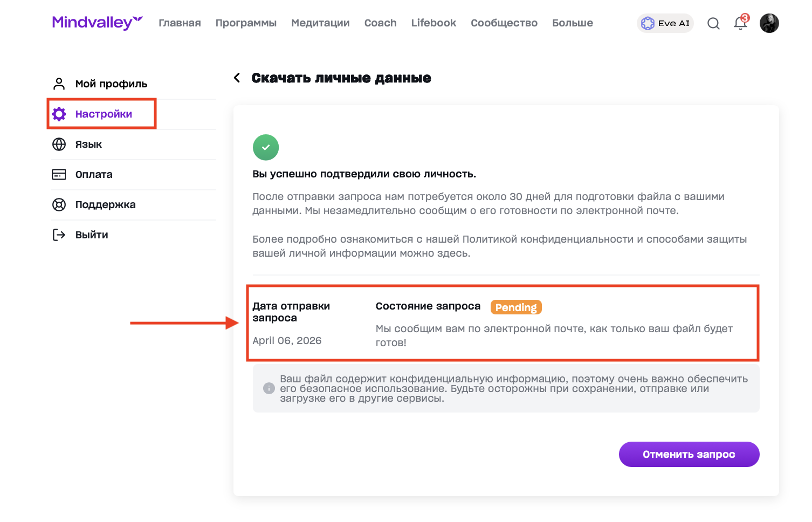Open the notifications bell icon
This screenshot has height=522, width=812.
740,23
